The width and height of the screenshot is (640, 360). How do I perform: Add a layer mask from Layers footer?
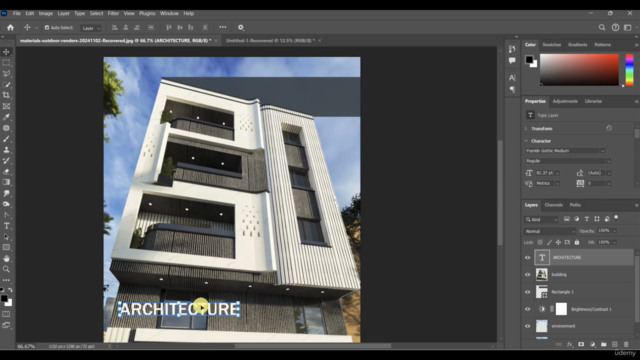tap(581, 344)
